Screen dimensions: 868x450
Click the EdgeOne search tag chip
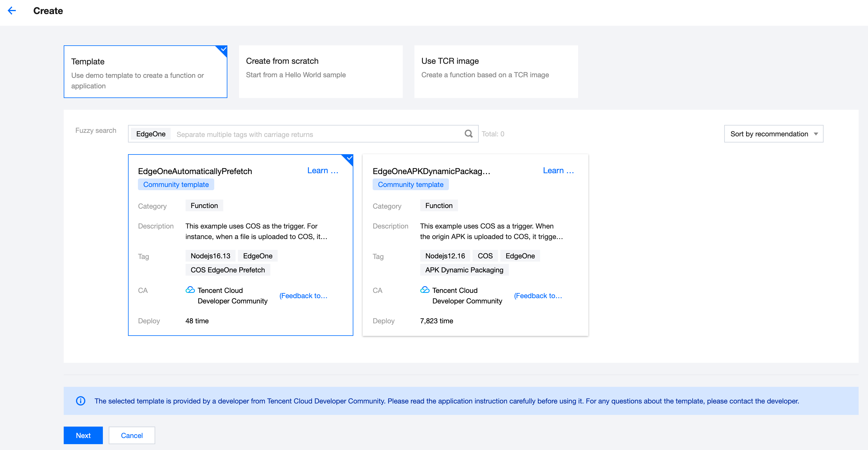[151, 134]
